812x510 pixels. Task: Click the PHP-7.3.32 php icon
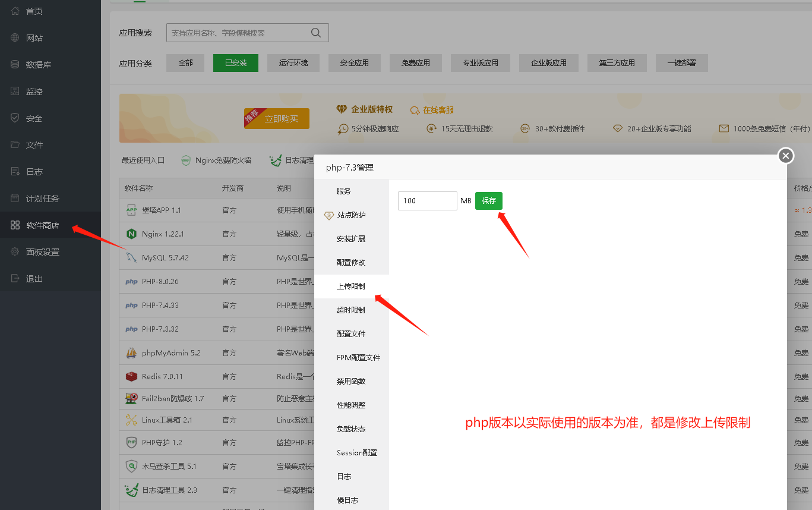tap(131, 329)
